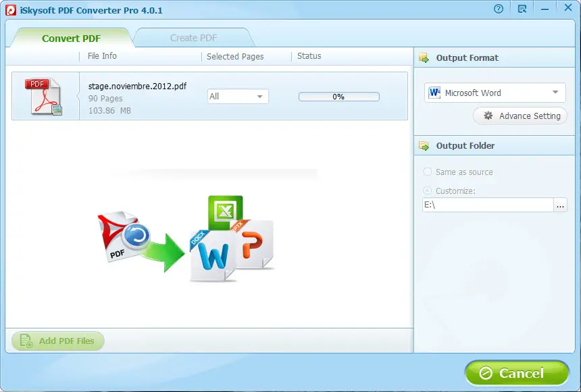Click the Selected Pages column header

235,56
